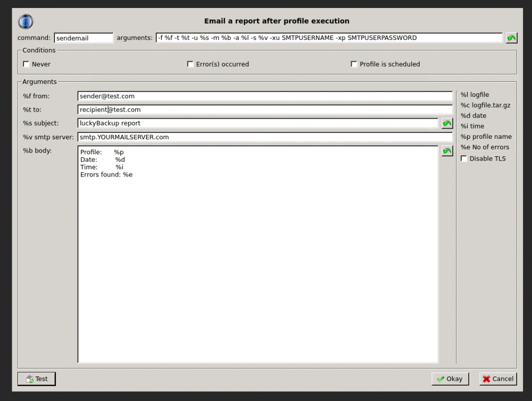Viewport: 532px width, 401px height.
Task: Check the Error(s) occurred condition
Action: click(190, 64)
